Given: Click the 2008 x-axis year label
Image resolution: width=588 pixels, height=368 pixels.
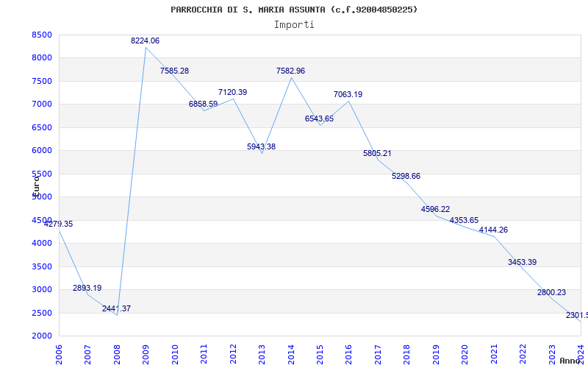Looking at the screenshot, I should tap(117, 355).
